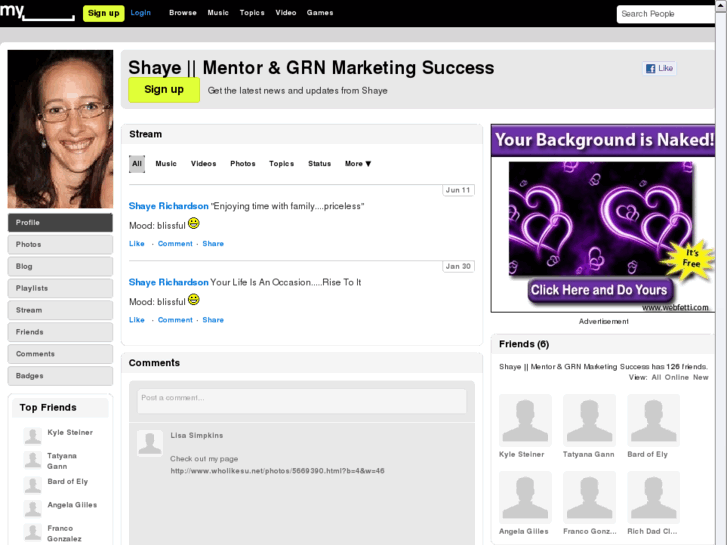Click Bard of Ely's avatar in Friends grid
Image resolution: width=727 pixels, height=545 pixels.
[653, 420]
